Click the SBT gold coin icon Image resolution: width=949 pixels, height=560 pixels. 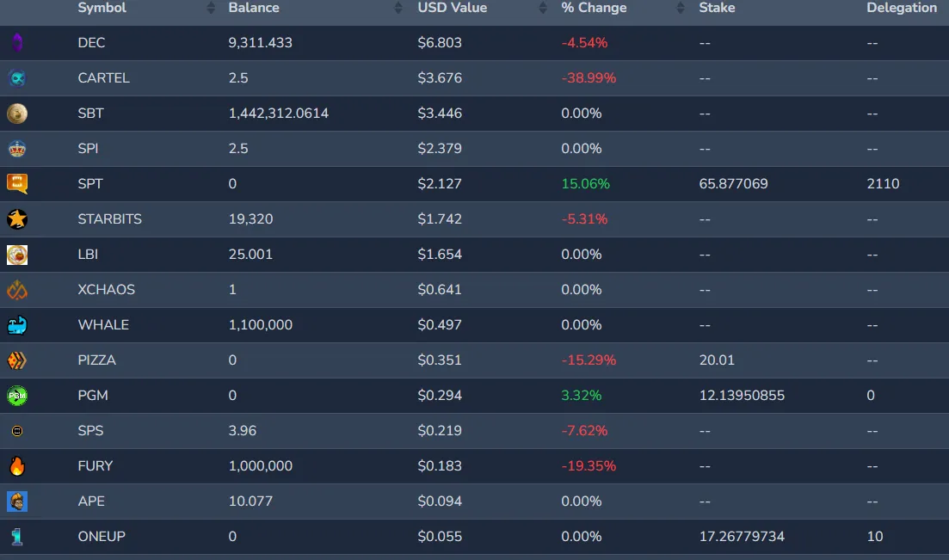17,114
